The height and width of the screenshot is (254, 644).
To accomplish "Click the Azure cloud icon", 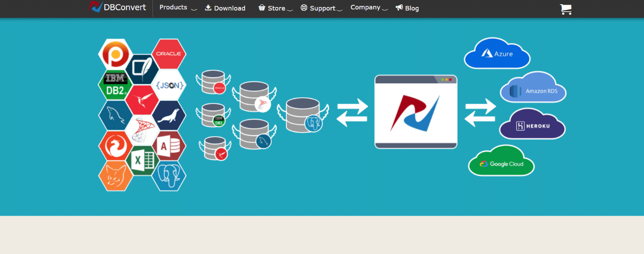I will point(497,53).
